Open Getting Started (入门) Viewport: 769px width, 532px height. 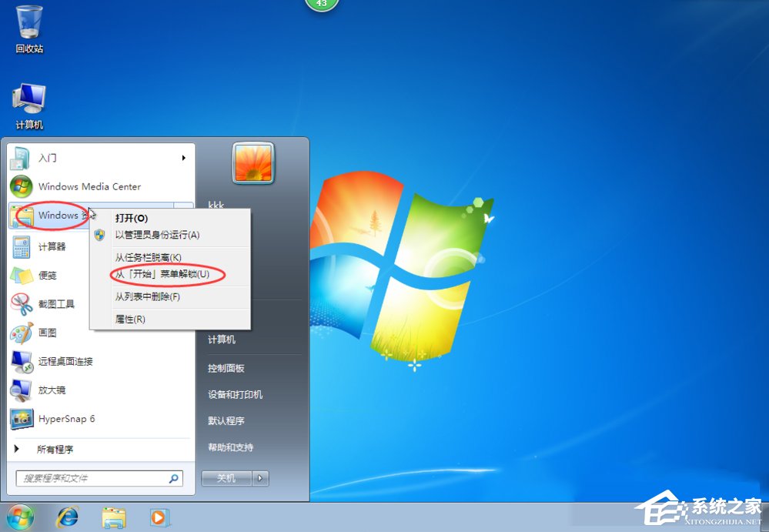click(46, 158)
